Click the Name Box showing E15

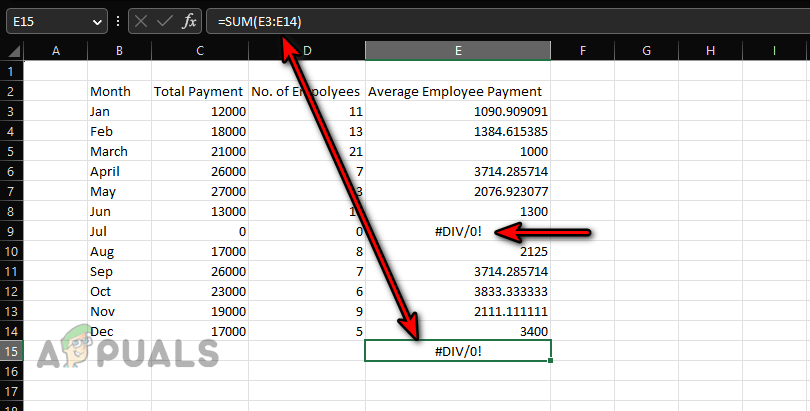[x=57, y=21]
